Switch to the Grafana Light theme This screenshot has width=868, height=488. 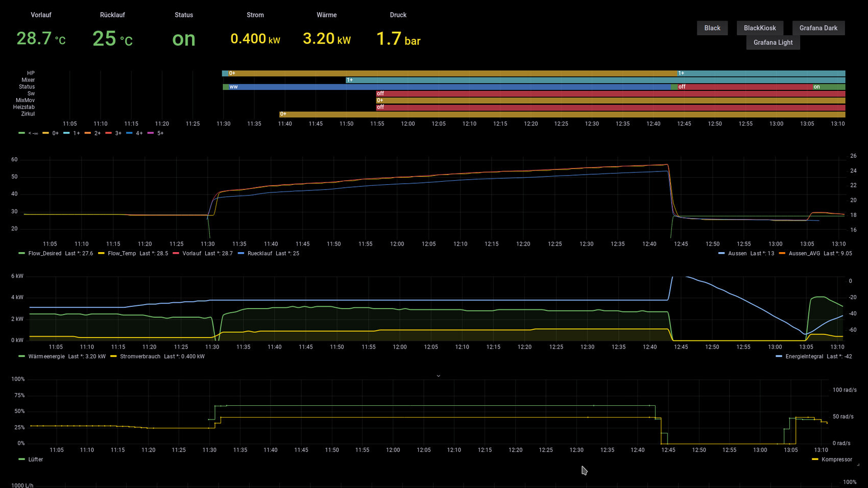pos(773,42)
